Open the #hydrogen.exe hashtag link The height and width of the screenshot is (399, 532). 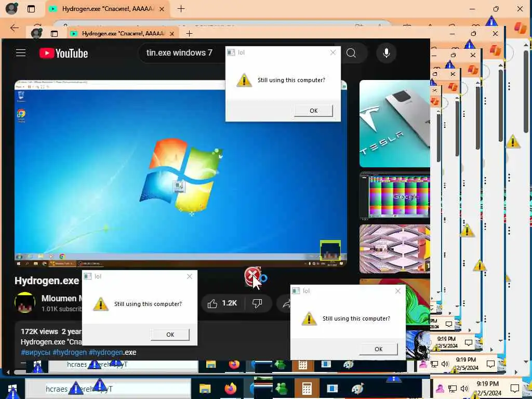(x=112, y=353)
